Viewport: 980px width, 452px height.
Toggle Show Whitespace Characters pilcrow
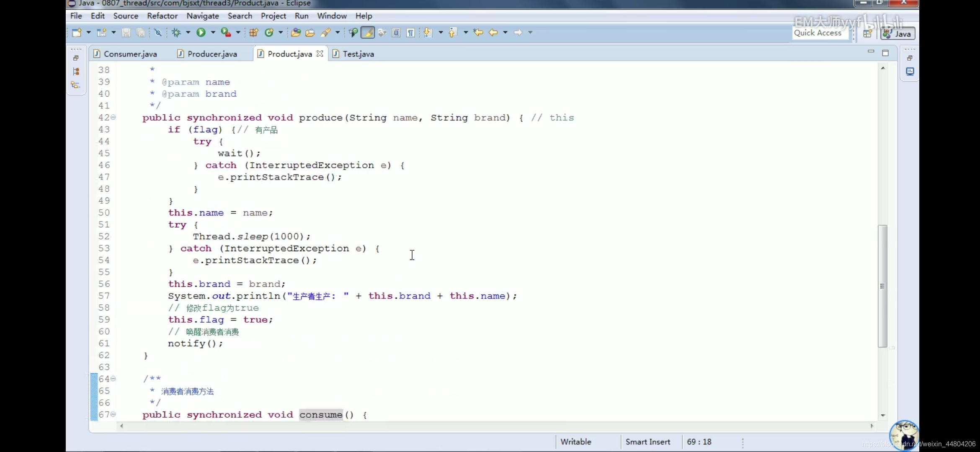click(x=410, y=32)
